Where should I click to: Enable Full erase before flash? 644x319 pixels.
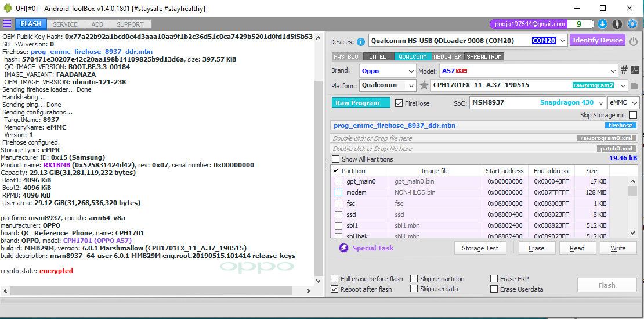click(x=335, y=279)
